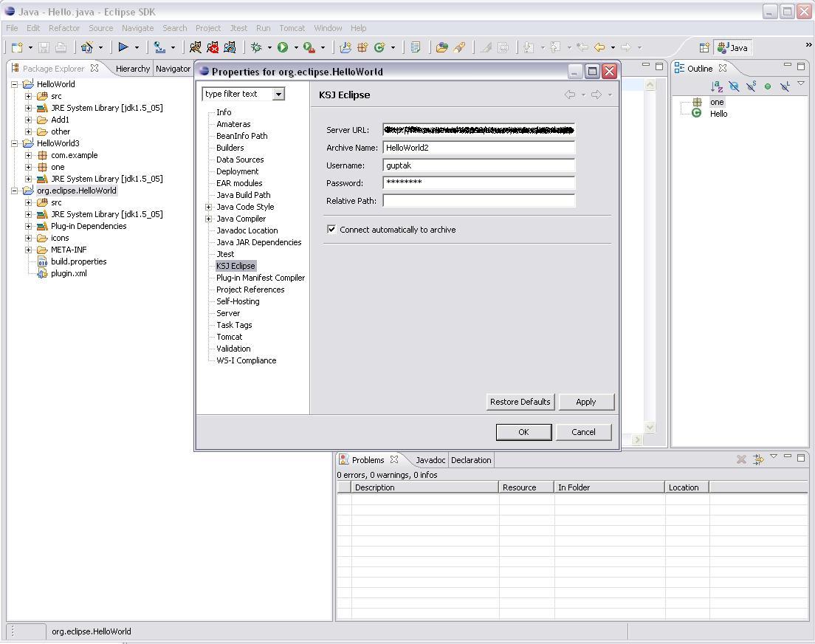Image resolution: width=815 pixels, height=644 pixels.
Task: Click the Debug bug toolbar icon
Action: (x=255, y=47)
